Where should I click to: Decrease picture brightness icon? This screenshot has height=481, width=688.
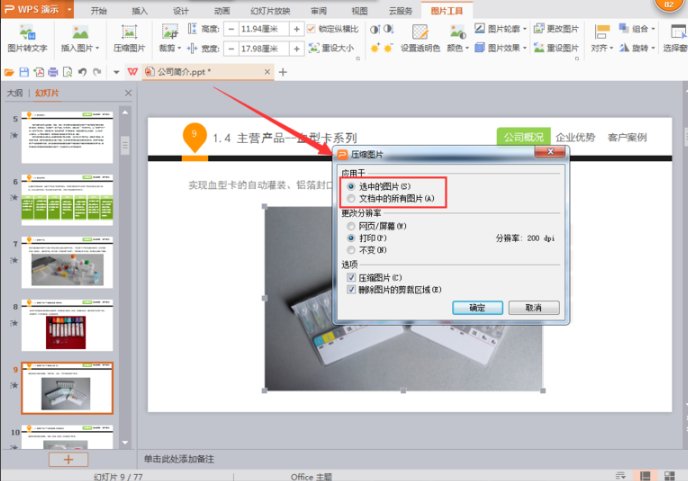(388, 48)
